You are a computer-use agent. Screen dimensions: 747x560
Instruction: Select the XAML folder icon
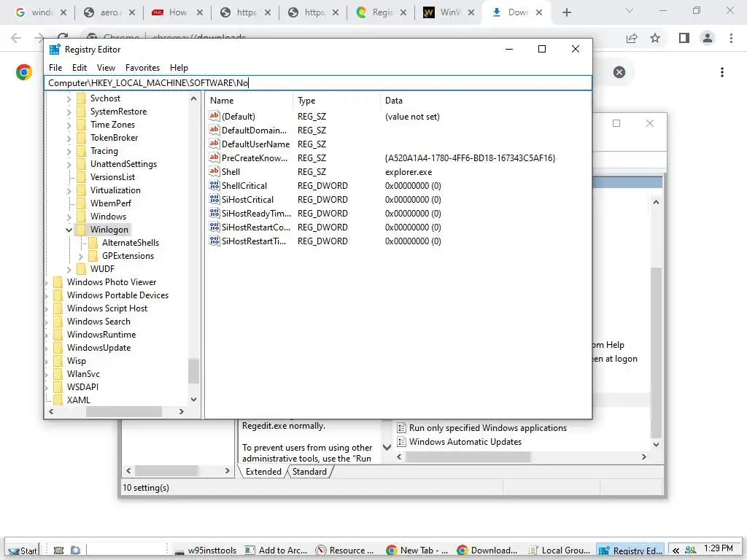pyautogui.click(x=58, y=400)
